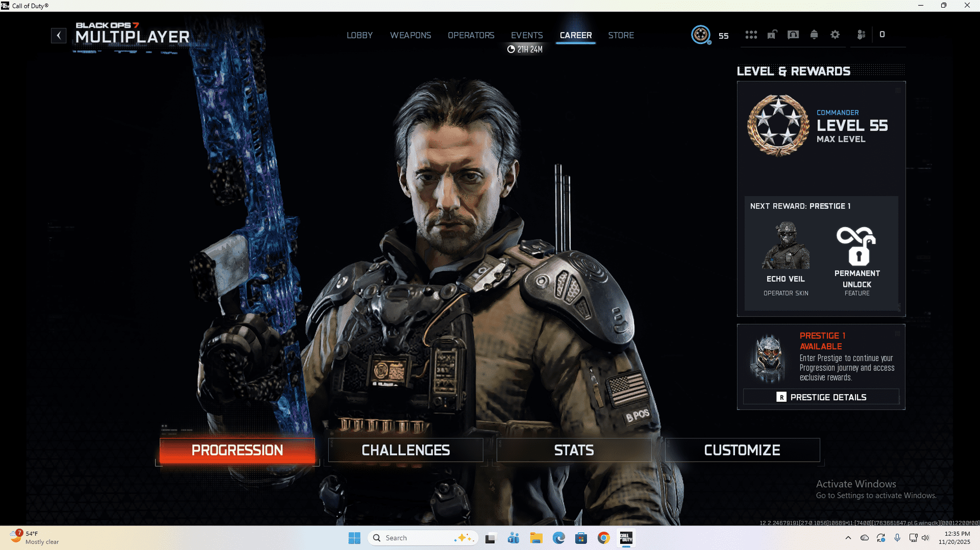The width and height of the screenshot is (980, 550).
Task: Show hidden system tray icons
Action: point(848,538)
